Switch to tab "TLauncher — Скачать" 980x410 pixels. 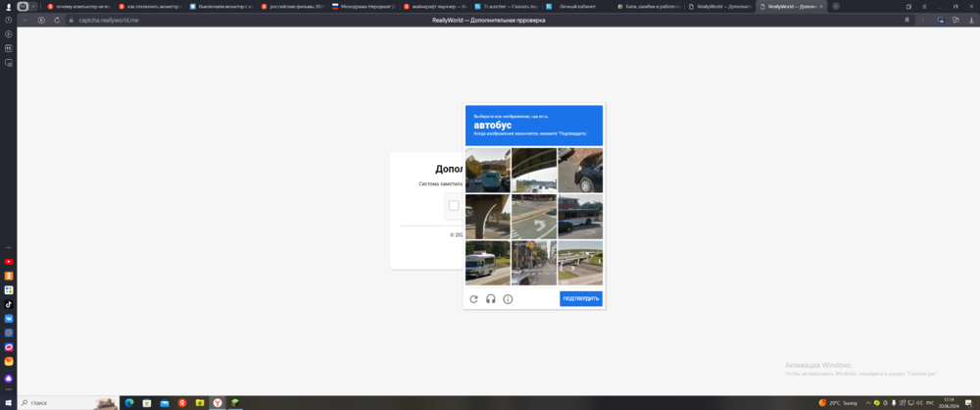click(x=507, y=6)
